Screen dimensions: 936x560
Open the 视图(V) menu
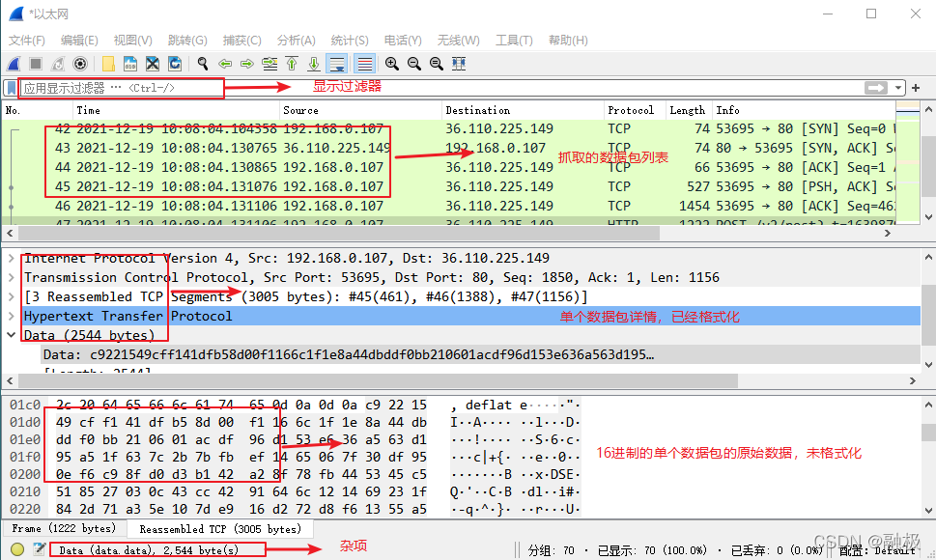click(x=132, y=41)
